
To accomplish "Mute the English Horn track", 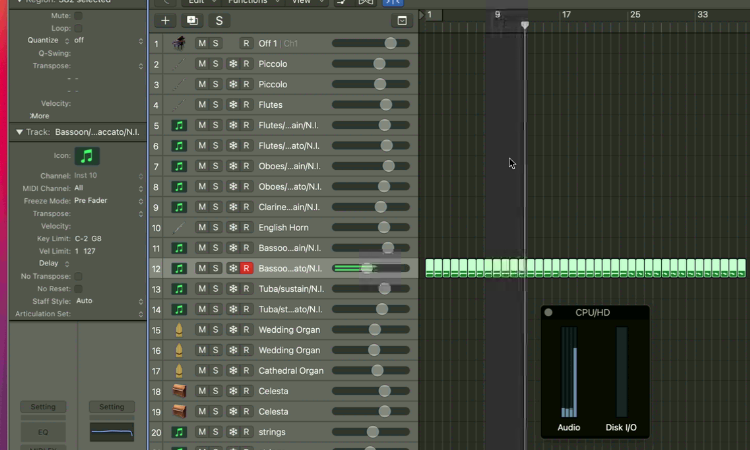I will (202, 227).
